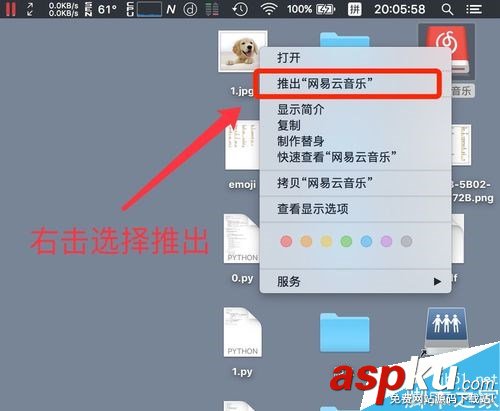The height and width of the screenshot is (411, 500).
Task: Click the battery 100% status icon
Action: tap(311, 9)
